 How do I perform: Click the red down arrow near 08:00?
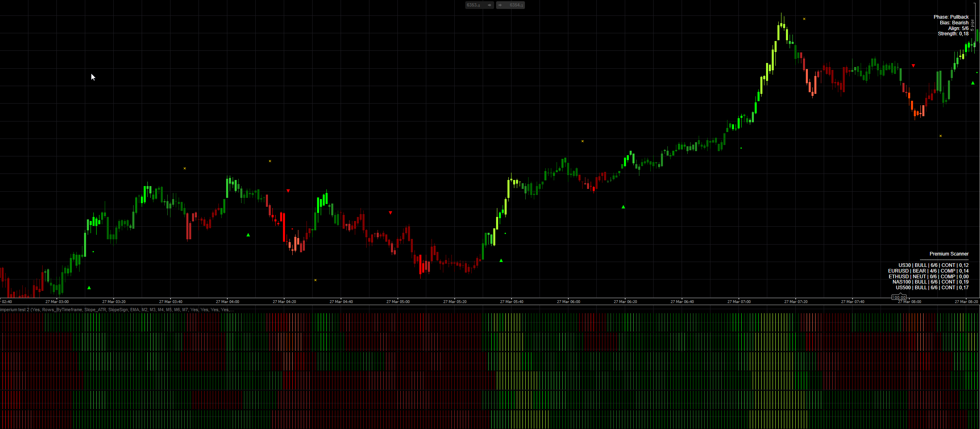[x=913, y=65]
